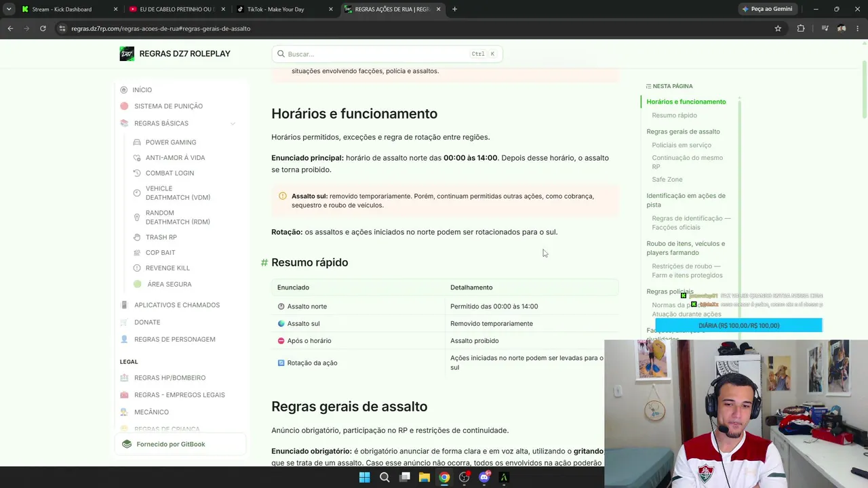The image size is (868, 488).
Task: Open a new browser tab
Action: click(454, 9)
